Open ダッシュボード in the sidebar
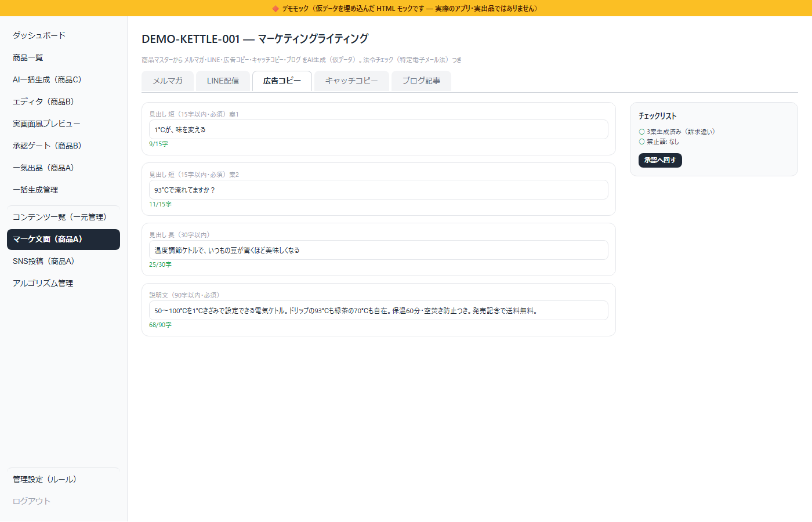Image resolution: width=812 pixels, height=522 pixels. [x=63, y=35]
